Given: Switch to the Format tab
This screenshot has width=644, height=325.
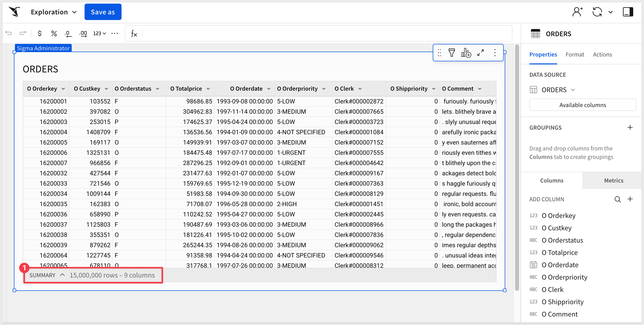Looking at the screenshot, I should pos(575,54).
